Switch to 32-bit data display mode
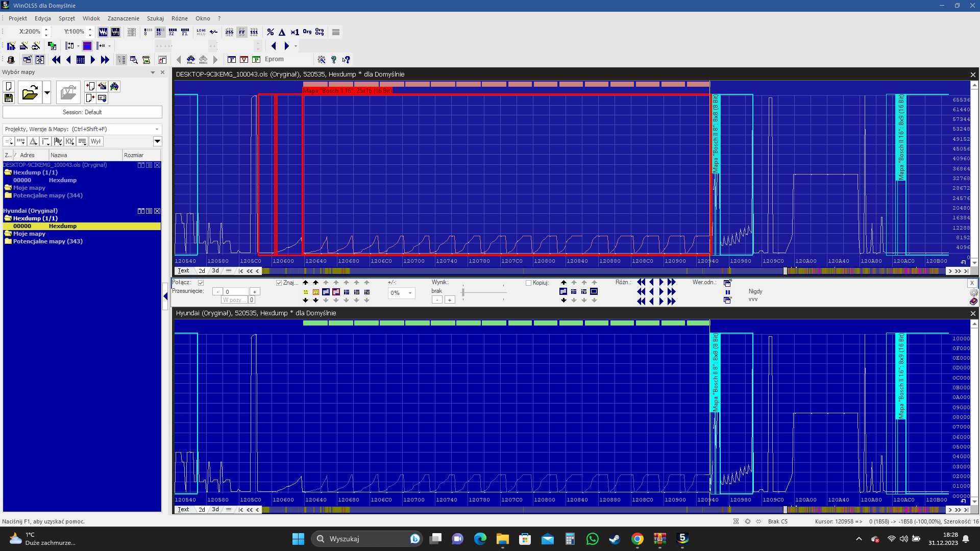The width and height of the screenshot is (980, 551). pyautogui.click(x=173, y=32)
